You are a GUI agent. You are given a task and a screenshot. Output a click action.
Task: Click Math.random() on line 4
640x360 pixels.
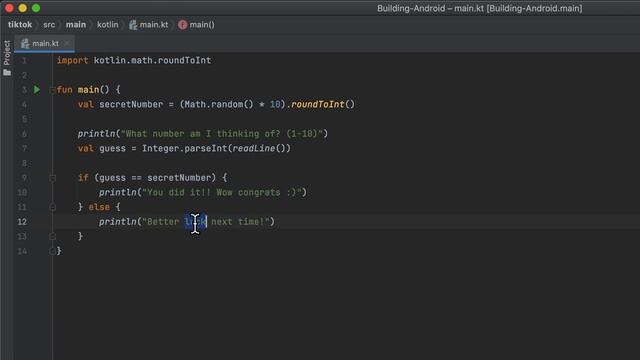coord(219,104)
